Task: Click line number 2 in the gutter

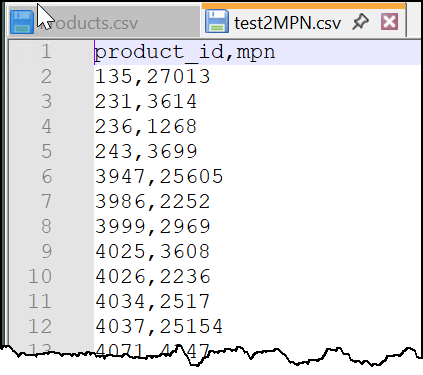Action: tap(47, 77)
